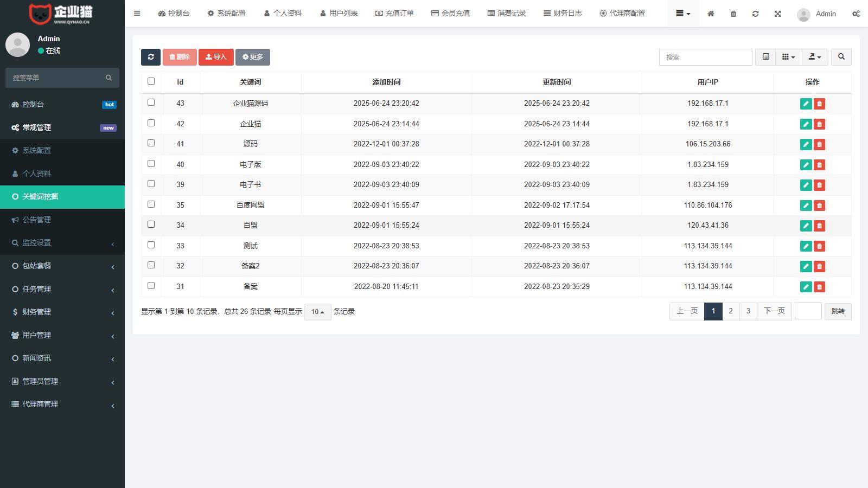Go to page 2 in the pagination
Screen dimensions: 868x488
[x=731, y=311]
